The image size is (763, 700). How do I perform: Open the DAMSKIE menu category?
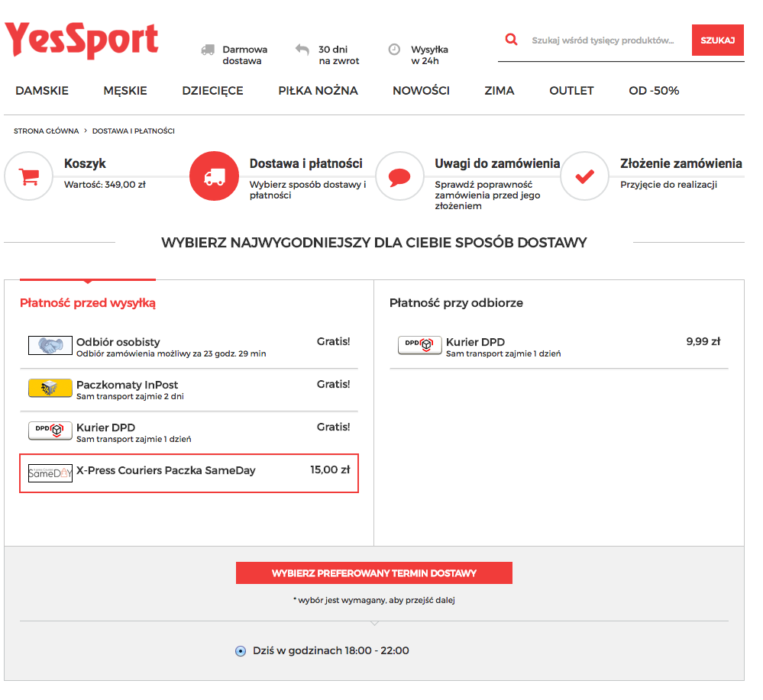pyautogui.click(x=42, y=91)
